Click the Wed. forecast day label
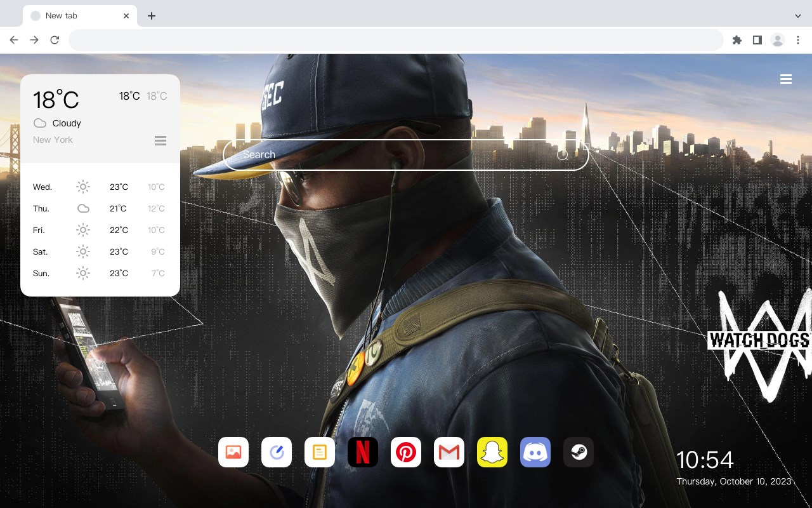 coord(43,187)
